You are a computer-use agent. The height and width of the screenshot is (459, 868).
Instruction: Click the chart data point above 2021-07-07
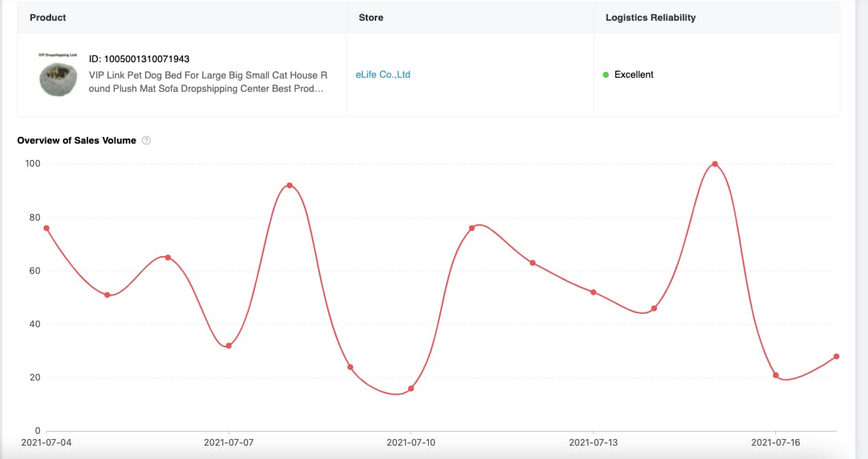229,346
